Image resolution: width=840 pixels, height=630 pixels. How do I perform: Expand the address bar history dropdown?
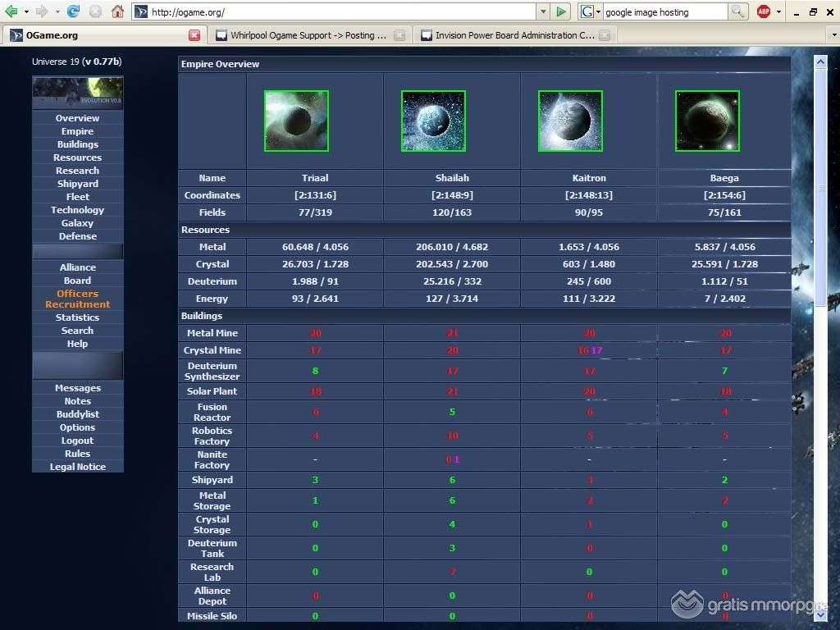click(x=542, y=11)
